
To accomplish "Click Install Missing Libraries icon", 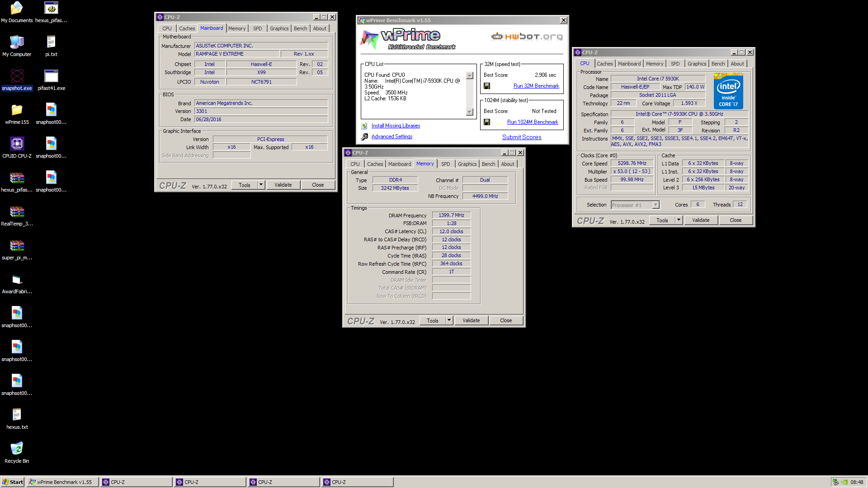I will 364,126.
